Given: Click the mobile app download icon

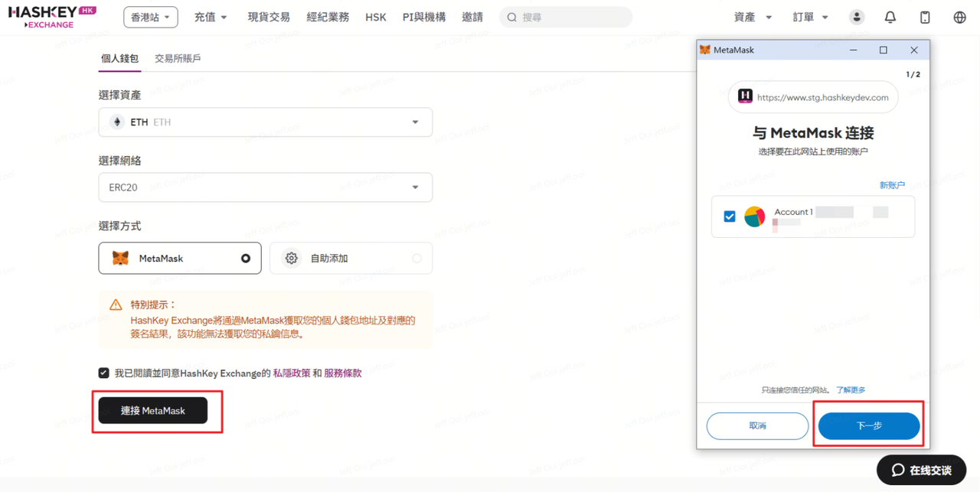Looking at the screenshot, I should click(925, 17).
